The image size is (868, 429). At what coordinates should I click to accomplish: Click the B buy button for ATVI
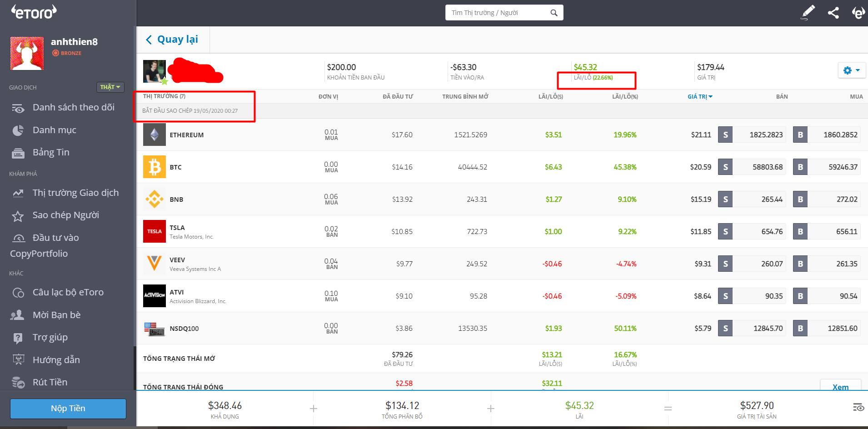[800, 296]
